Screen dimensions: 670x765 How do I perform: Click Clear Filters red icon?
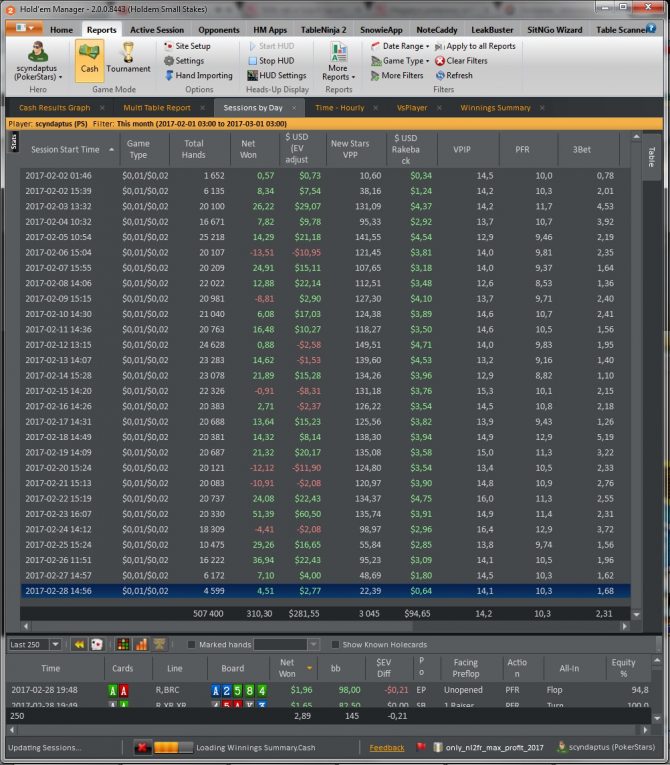440,61
